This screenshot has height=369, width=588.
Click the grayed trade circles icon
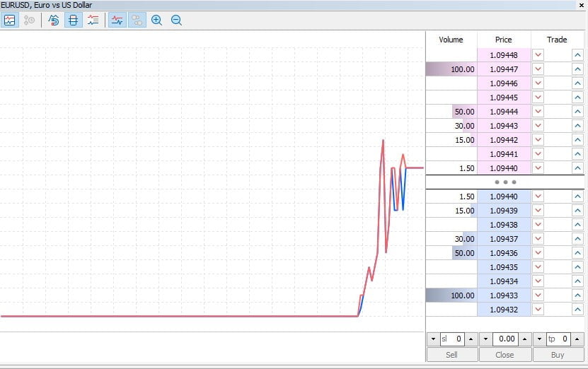(137, 20)
